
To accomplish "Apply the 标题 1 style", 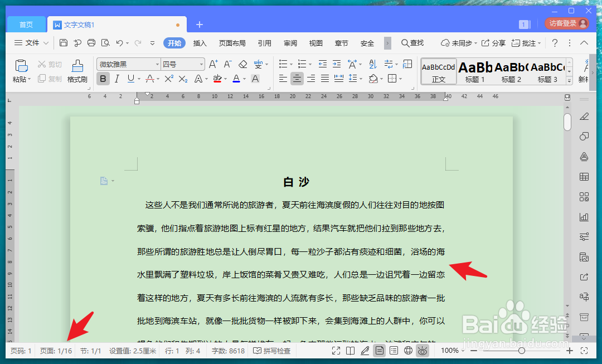I will pos(475,71).
